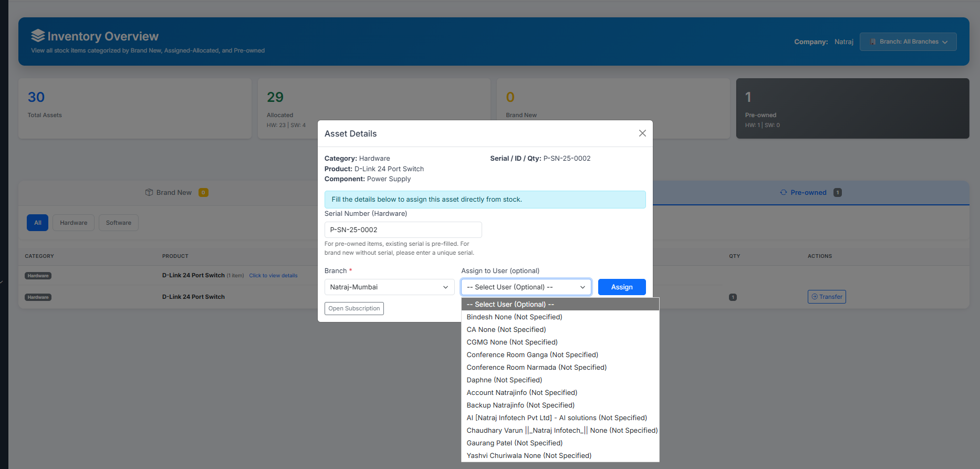Click the Assign button
This screenshot has width=980, height=469.
point(622,287)
